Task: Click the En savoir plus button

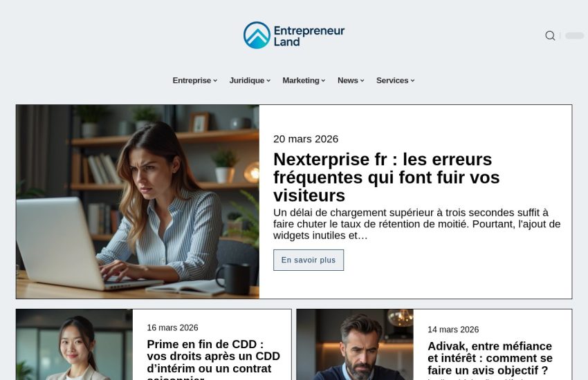Action: 309,260
